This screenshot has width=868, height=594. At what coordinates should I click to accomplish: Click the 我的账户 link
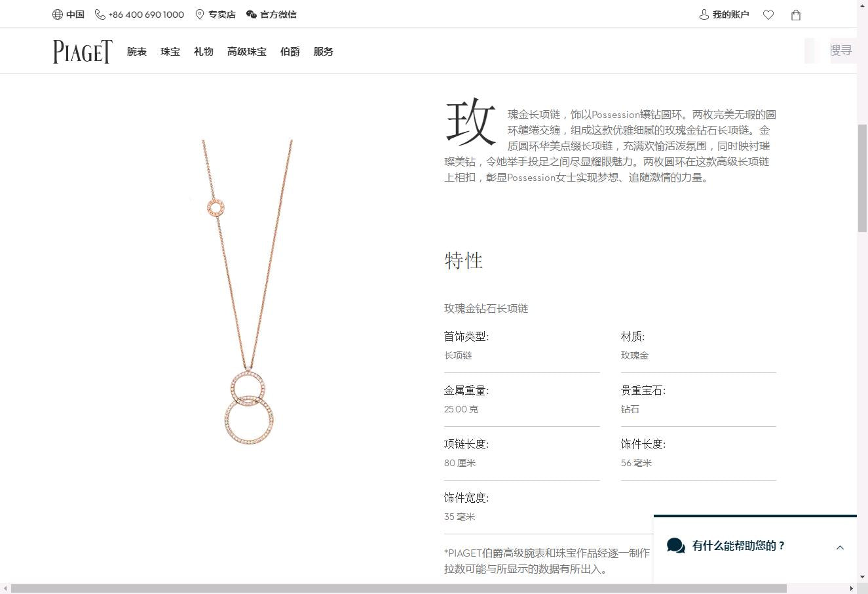click(730, 14)
